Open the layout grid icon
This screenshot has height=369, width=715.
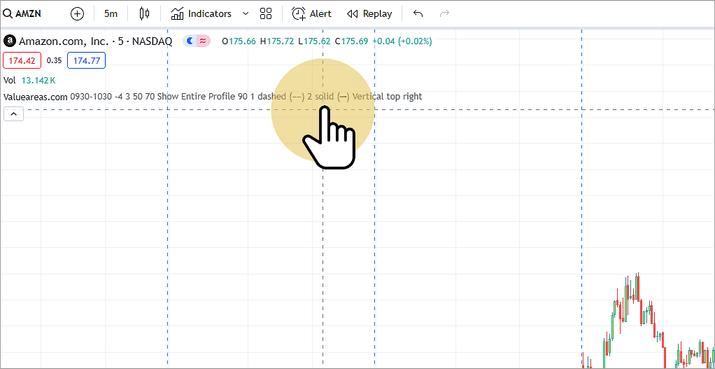tap(265, 14)
